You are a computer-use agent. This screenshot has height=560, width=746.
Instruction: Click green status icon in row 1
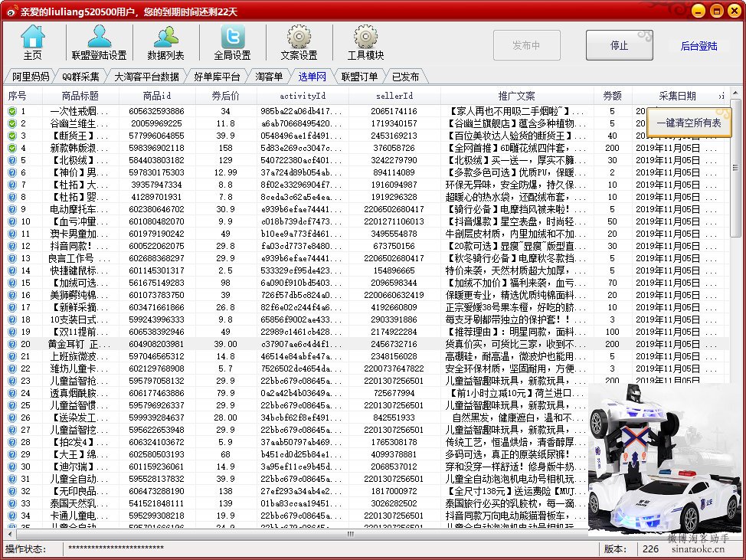[12, 111]
